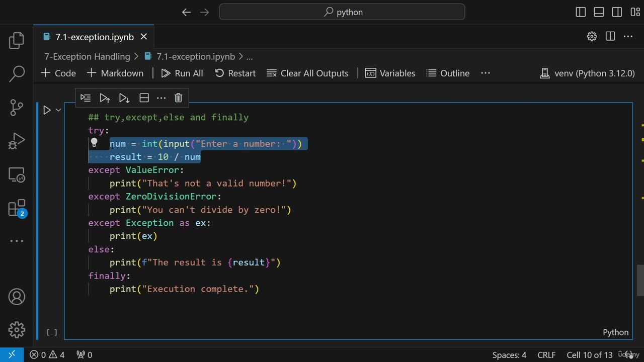This screenshot has width=644, height=362.
Task: Click the cell execution count brackets
Action: click(52, 332)
